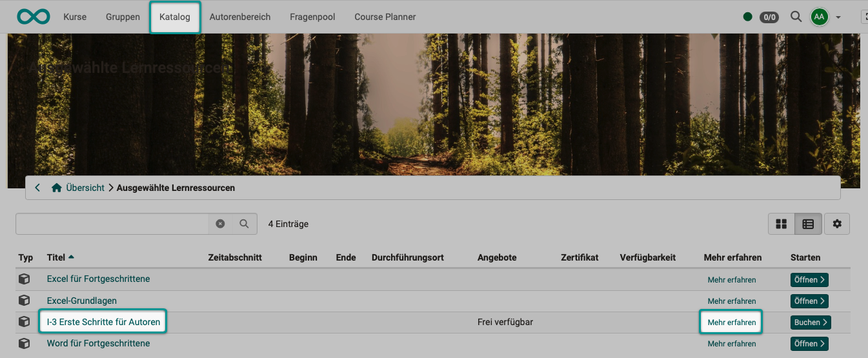Open Course Planner
Screen dimensions: 868x358
coord(385,17)
